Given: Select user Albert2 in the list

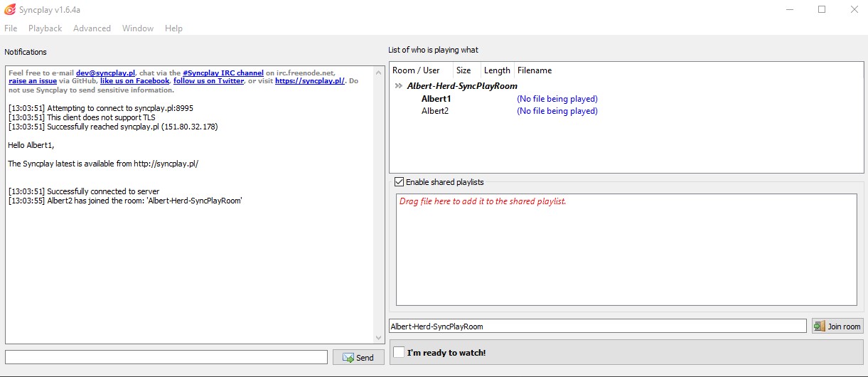Looking at the screenshot, I should [x=435, y=111].
